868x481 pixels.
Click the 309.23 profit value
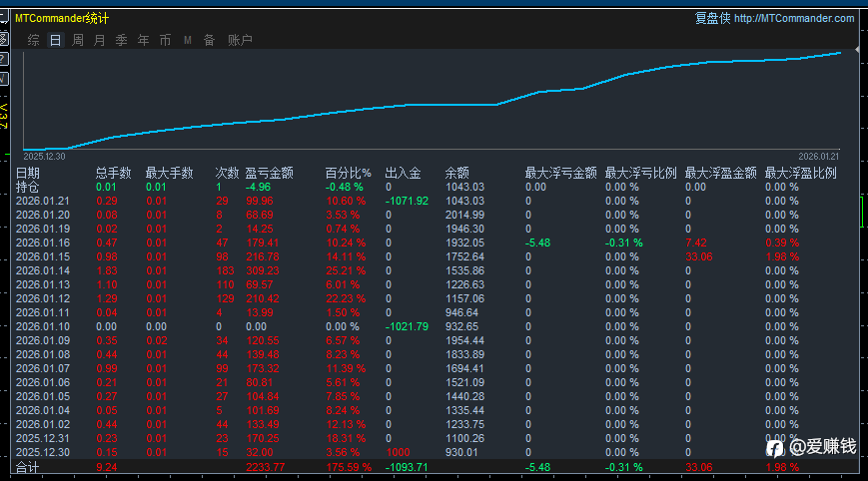tap(263, 270)
